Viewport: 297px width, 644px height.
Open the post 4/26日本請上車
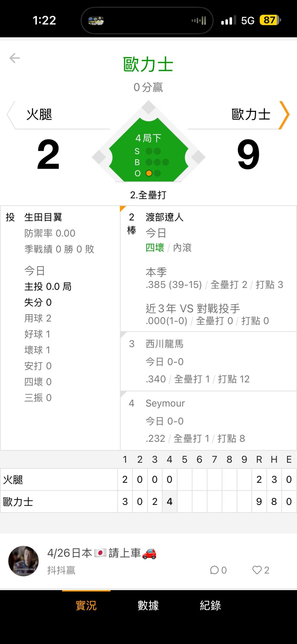coord(102,553)
